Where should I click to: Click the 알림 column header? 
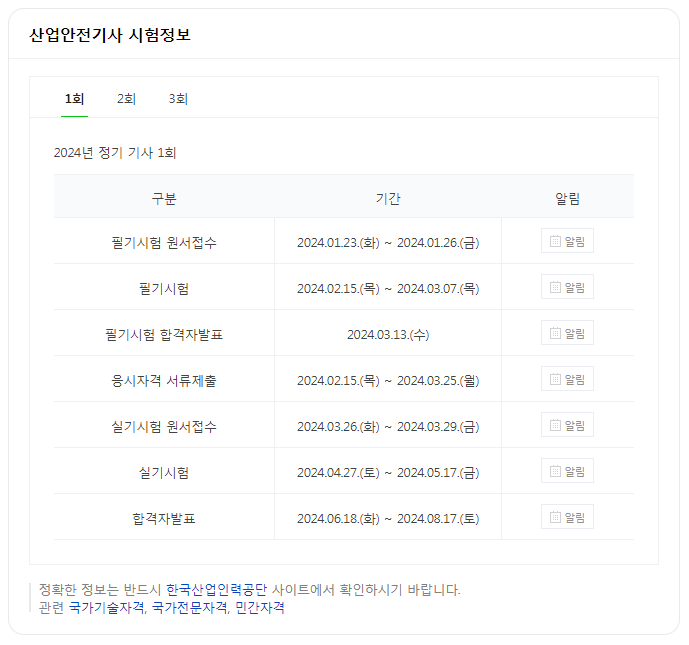(x=567, y=198)
